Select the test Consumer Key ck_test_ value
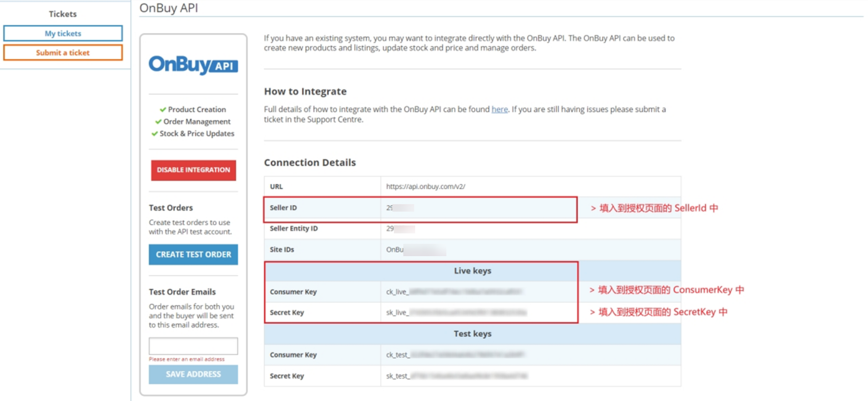This screenshot has width=868, height=401. tap(455, 355)
